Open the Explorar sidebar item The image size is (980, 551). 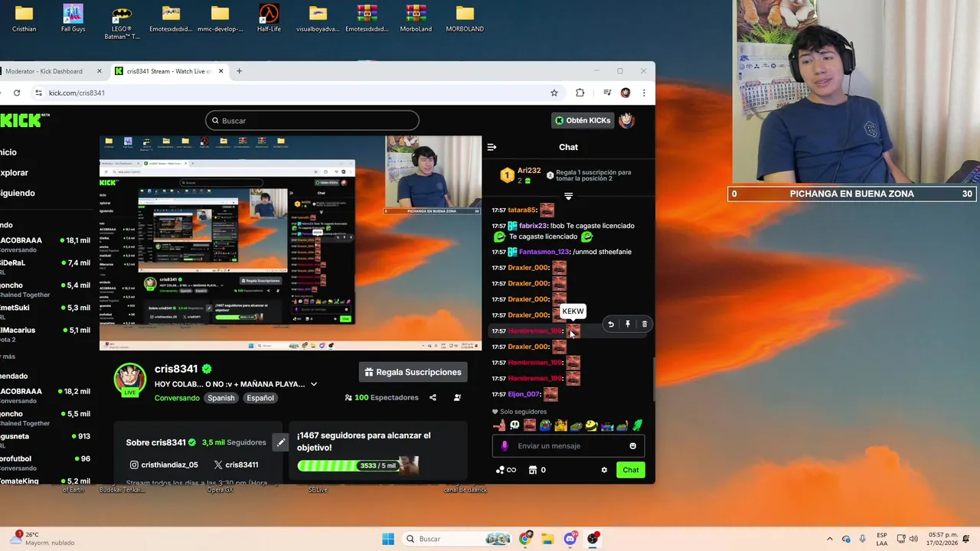(x=15, y=173)
